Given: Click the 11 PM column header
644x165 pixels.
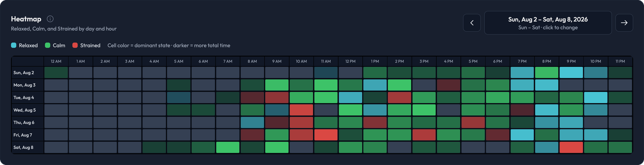Looking at the screenshot, I should click(621, 61).
